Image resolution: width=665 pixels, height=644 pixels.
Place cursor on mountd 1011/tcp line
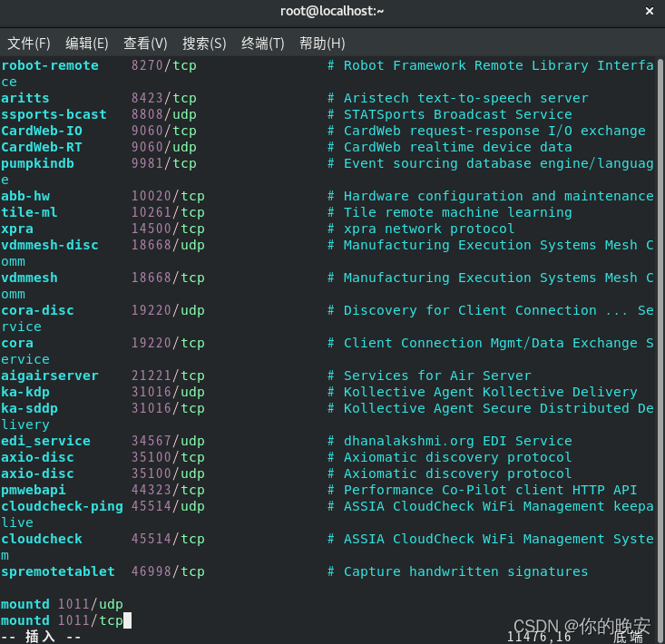pyautogui.click(x=62, y=620)
